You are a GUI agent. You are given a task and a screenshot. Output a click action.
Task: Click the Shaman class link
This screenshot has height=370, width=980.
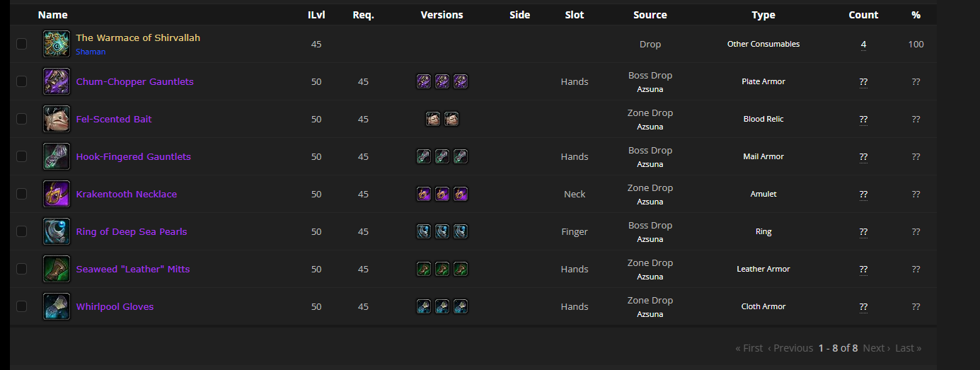(91, 52)
